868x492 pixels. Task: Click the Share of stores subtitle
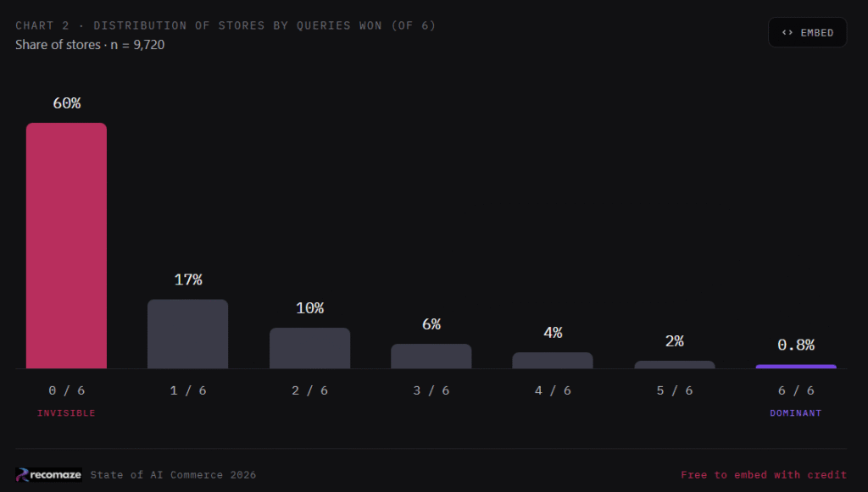pos(90,45)
